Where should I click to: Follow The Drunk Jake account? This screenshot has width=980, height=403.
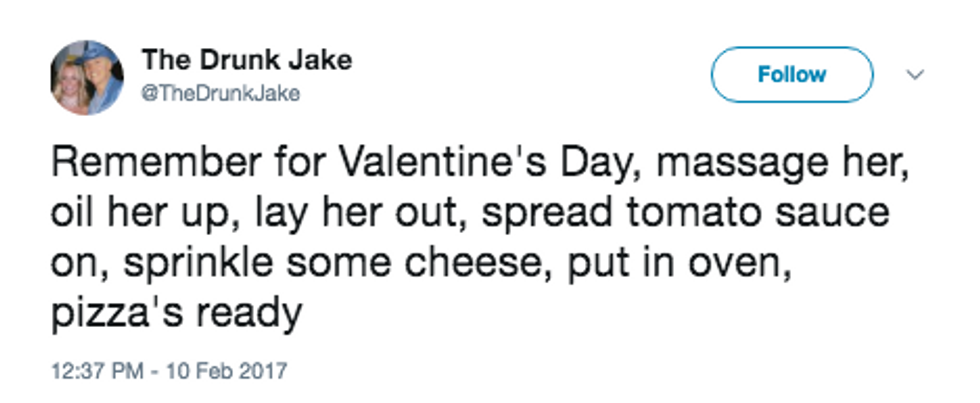pos(792,74)
